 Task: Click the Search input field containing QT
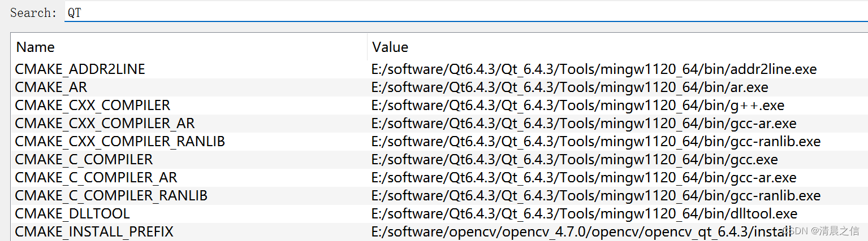[466, 12]
